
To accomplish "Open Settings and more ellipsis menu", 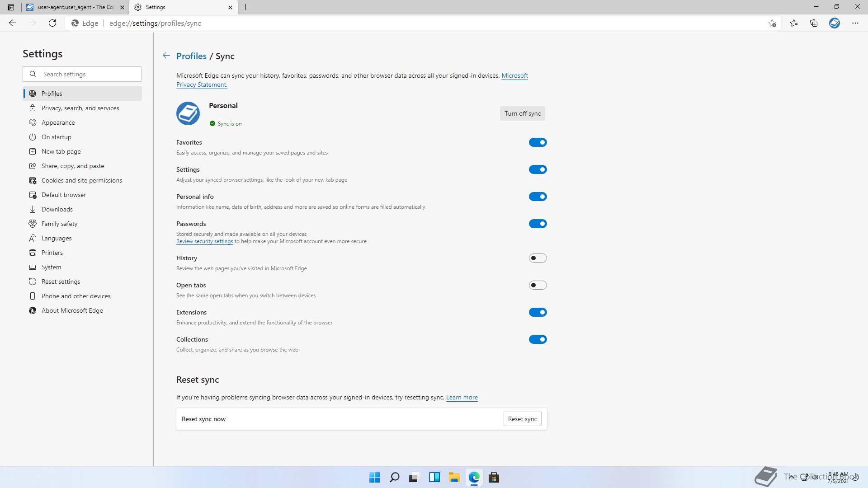I will coord(855,23).
